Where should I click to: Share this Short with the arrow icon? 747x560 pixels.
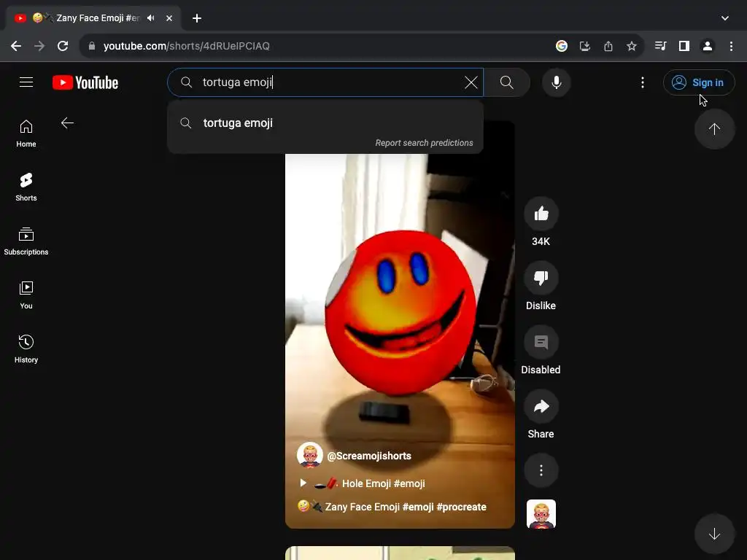(x=541, y=407)
